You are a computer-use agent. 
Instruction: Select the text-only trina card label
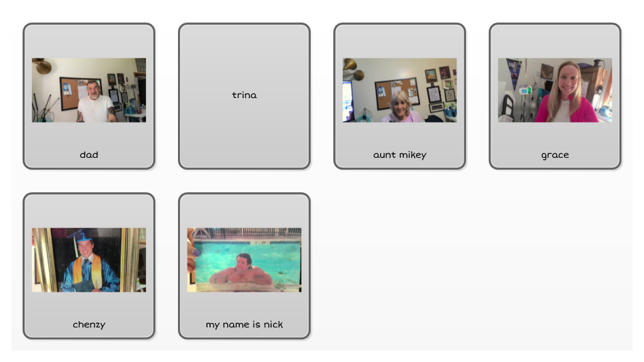[x=244, y=95]
